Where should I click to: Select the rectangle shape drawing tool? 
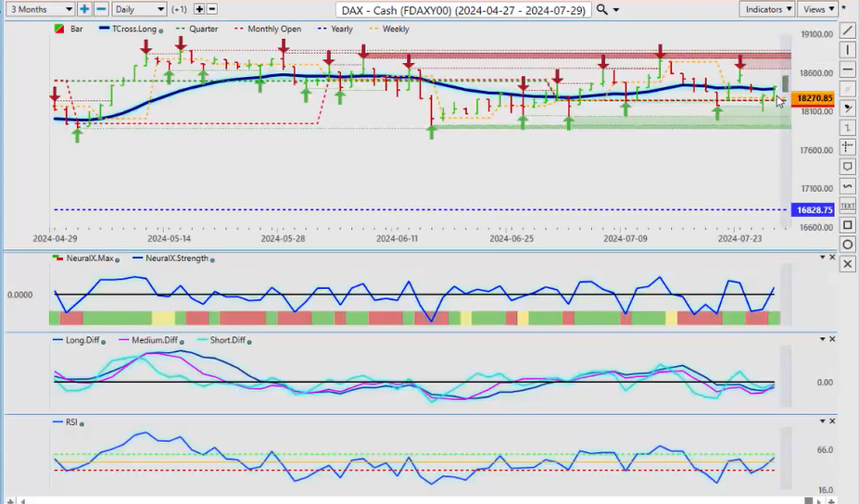(848, 225)
